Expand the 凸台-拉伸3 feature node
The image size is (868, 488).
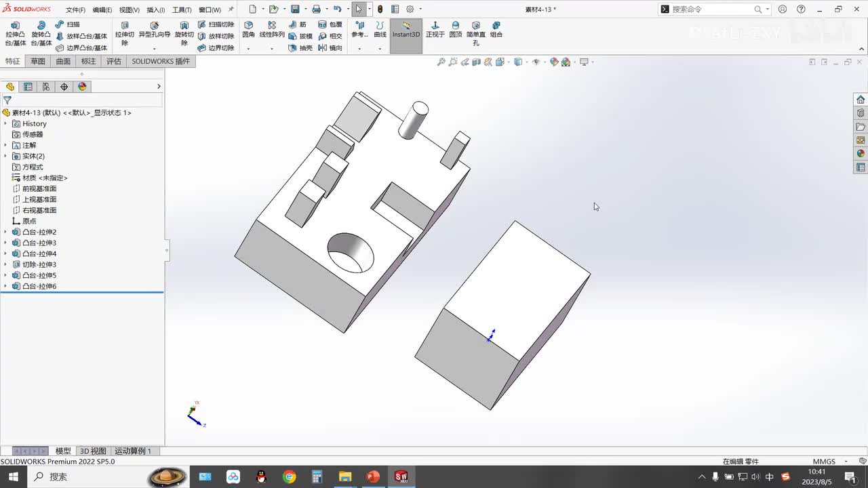5,243
